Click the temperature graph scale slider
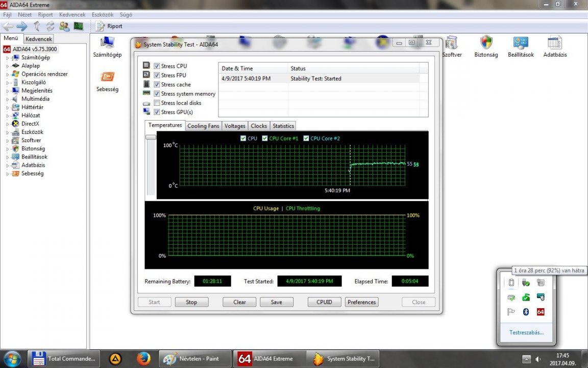Viewport: 588px width, 368px height. pos(151,137)
